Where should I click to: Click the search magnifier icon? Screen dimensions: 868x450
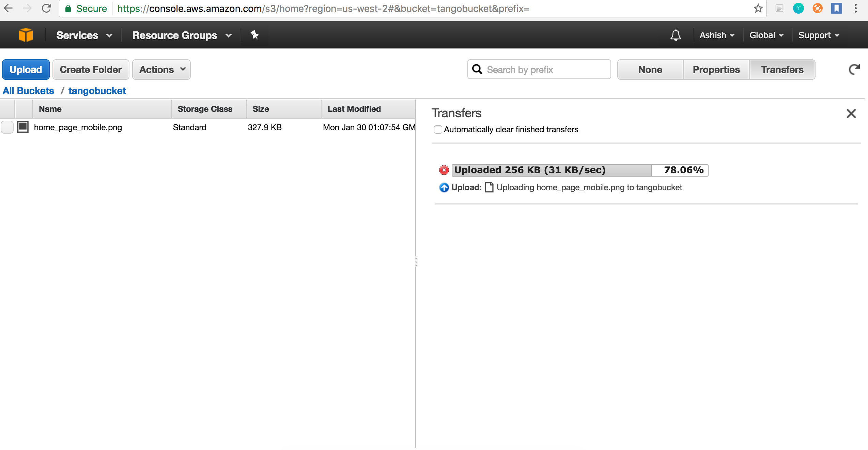[x=477, y=69]
